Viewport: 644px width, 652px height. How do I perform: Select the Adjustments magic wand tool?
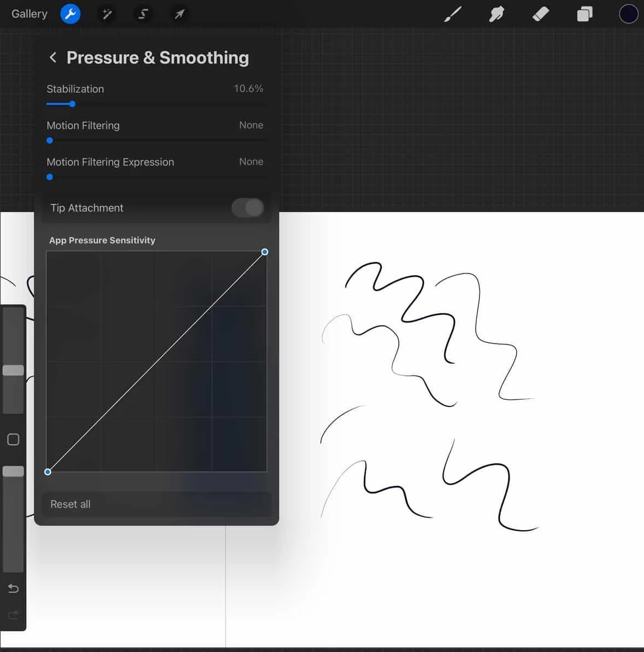(x=106, y=14)
